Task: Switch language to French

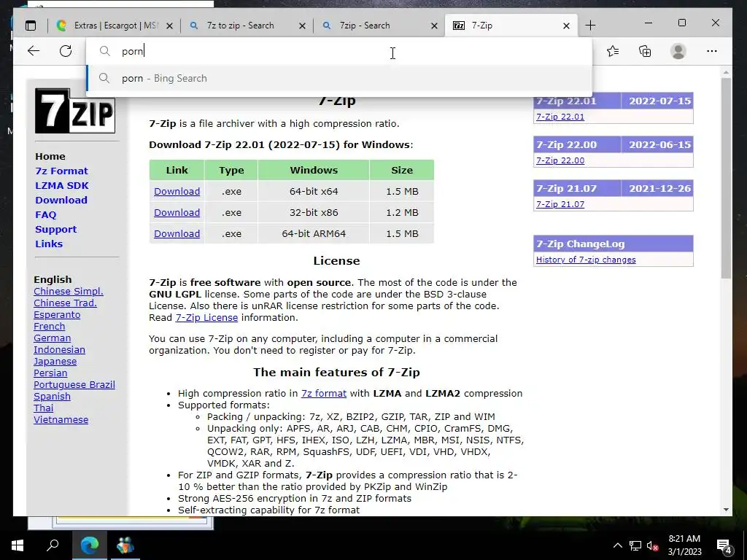Action: pos(49,326)
